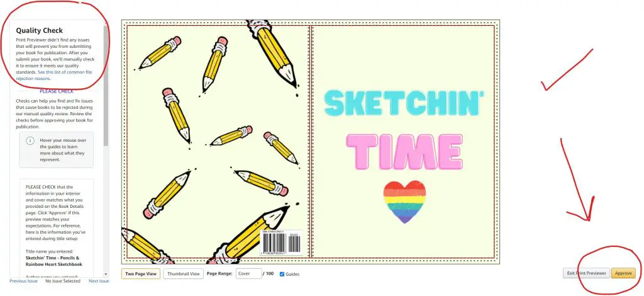Click the Page Range input field
644x296 pixels.
248,274
